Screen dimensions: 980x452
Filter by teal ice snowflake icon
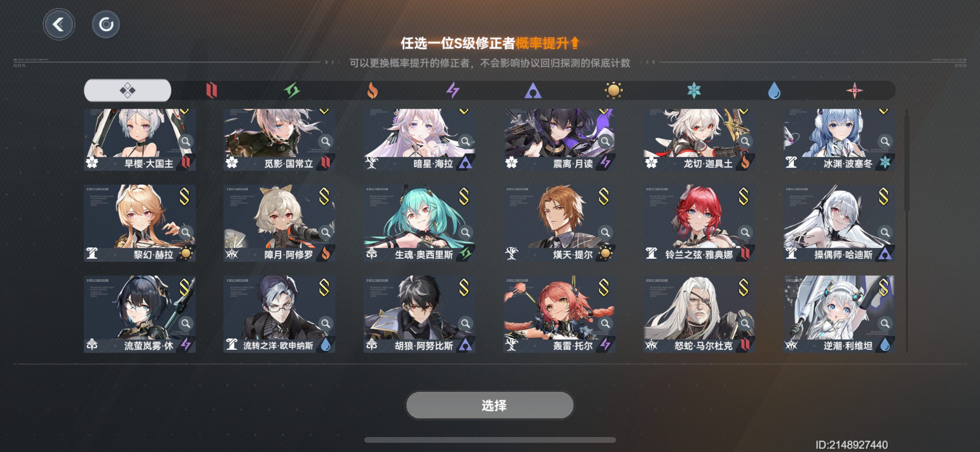[x=694, y=91]
